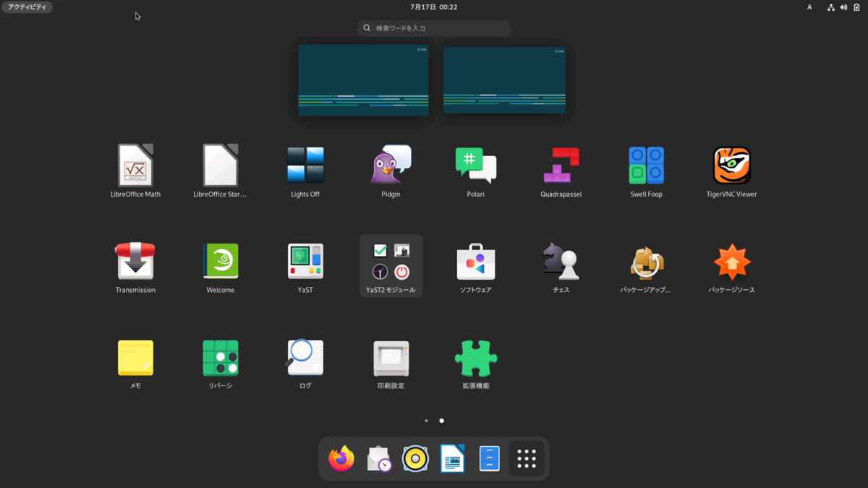This screenshot has width=868, height=488.
Task: Focus the 検索ワードを入力 search field
Action: (x=434, y=28)
